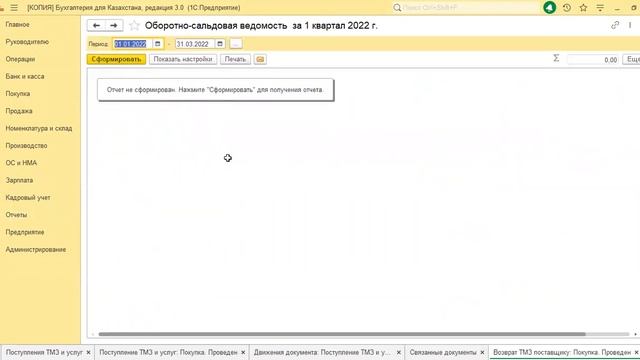Open history clock icon

[567, 7]
